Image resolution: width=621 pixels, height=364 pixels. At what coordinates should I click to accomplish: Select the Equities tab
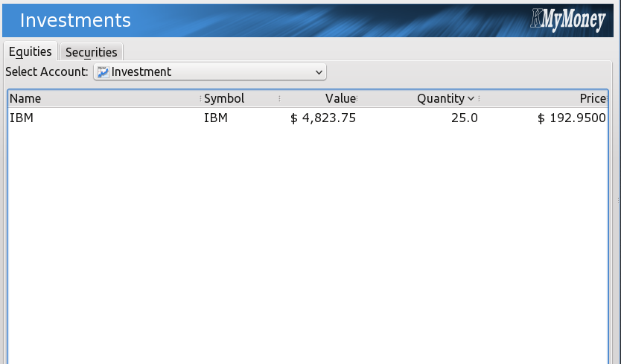point(30,51)
